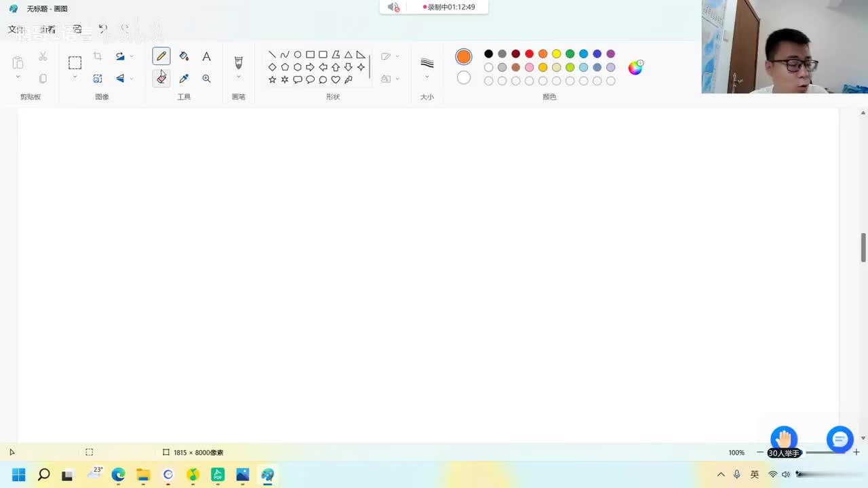Pick the pink color swatch
The height and width of the screenshot is (488, 868).
(x=529, y=67)
